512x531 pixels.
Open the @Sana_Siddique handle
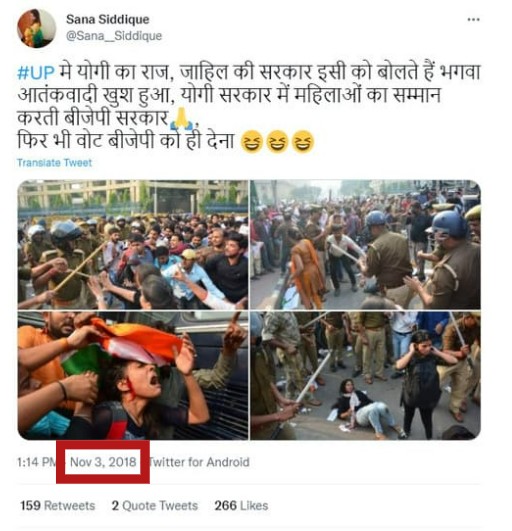tap(114, 36)
